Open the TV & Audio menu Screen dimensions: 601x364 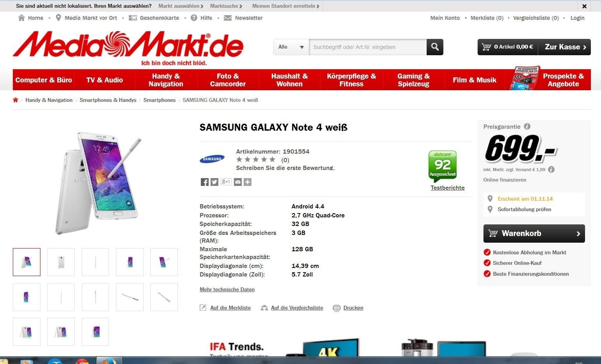(104, 80)
